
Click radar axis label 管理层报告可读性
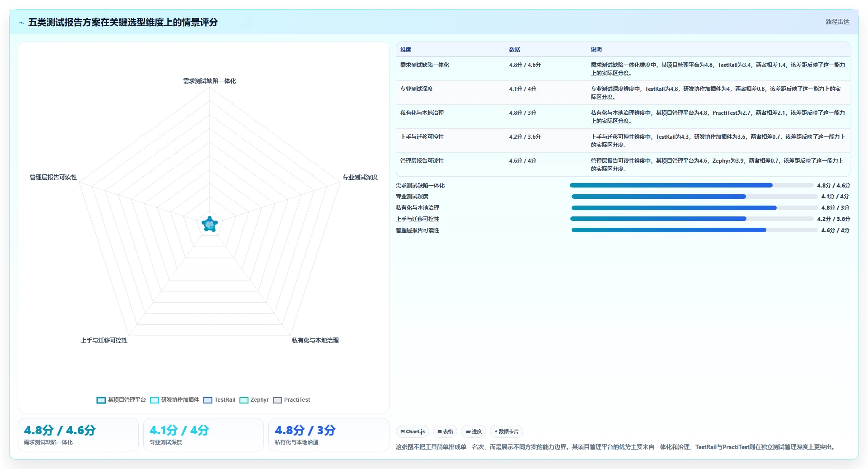[53, 178]
